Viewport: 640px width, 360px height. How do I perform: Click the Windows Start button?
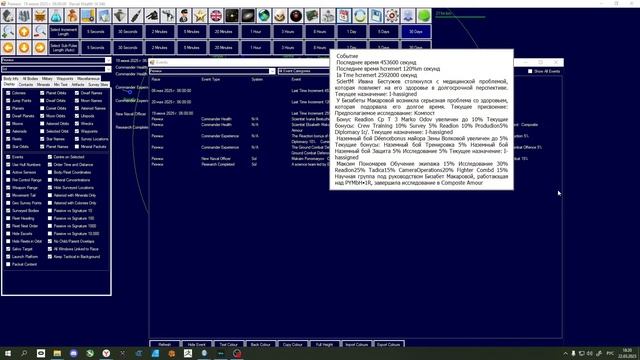click(x=8, y=353)
